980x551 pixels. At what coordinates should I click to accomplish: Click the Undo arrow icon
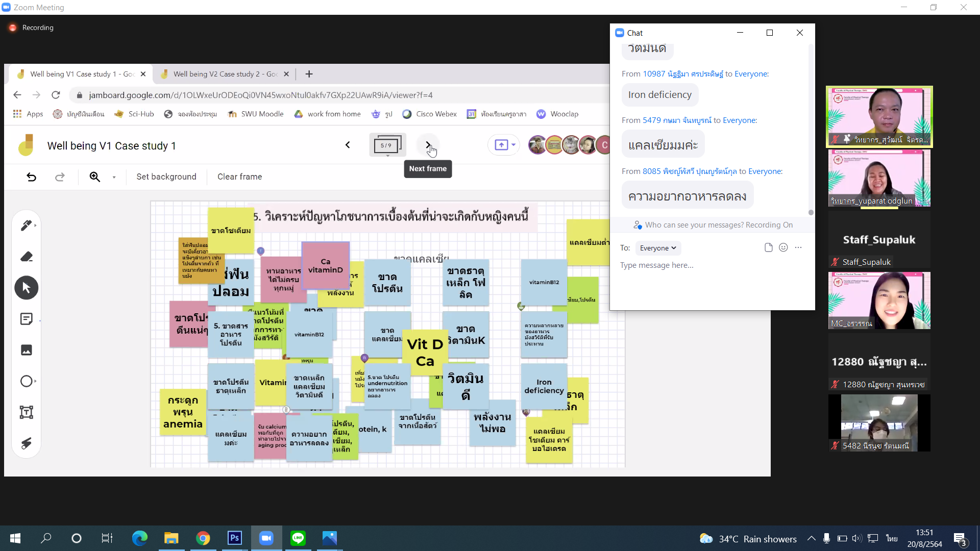(32, 177)
